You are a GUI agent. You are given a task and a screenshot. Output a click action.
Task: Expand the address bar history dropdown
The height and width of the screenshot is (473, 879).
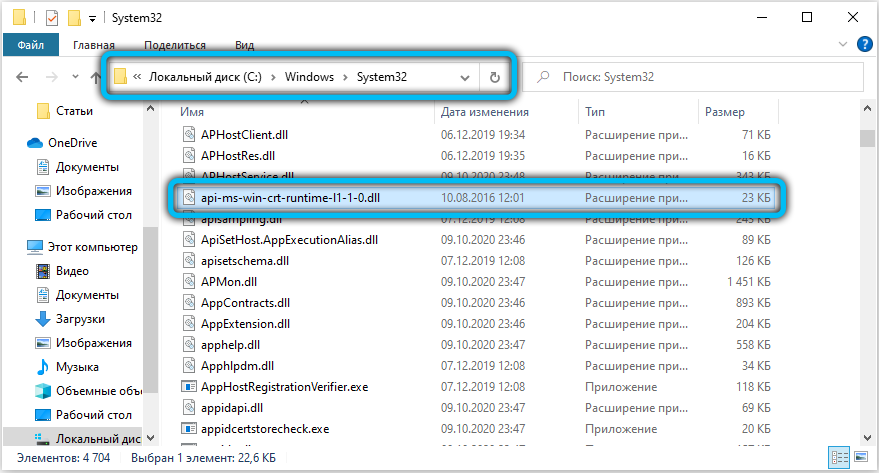pyautogui.click(x=465, y=77)
